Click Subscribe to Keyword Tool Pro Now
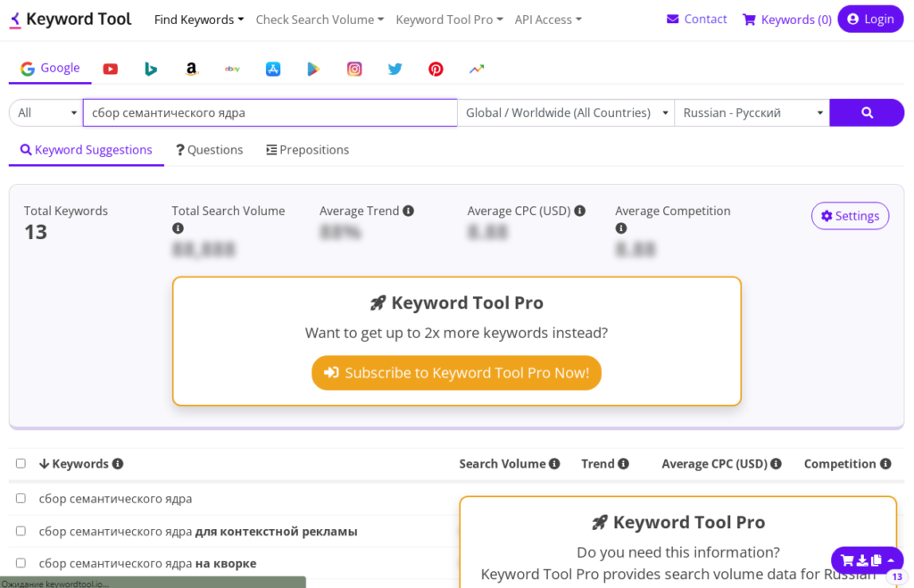The width and height of the screenshot is (914, 588). (456, 373)
